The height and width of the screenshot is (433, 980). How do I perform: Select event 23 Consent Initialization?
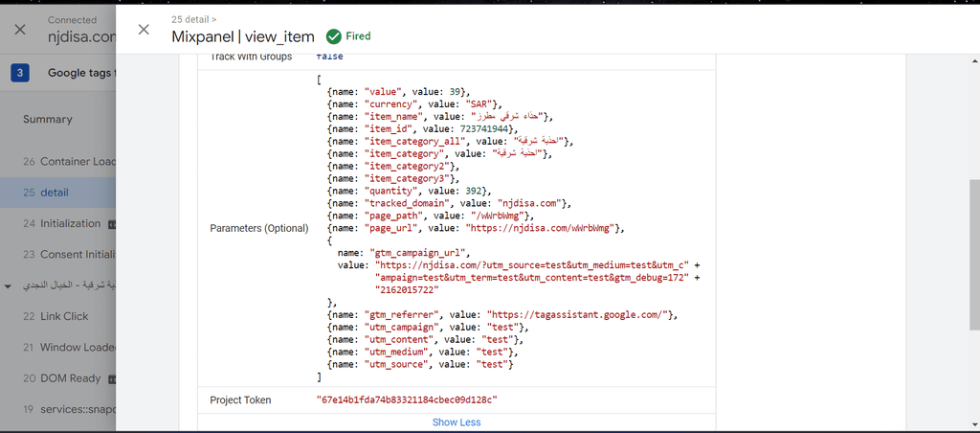tap(57, 254)
